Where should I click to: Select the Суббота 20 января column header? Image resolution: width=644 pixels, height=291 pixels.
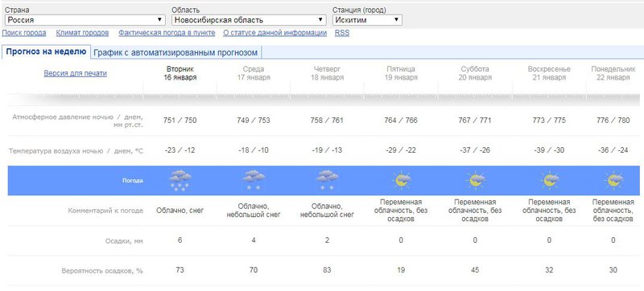pyautogui.click(x=475, y=73)
